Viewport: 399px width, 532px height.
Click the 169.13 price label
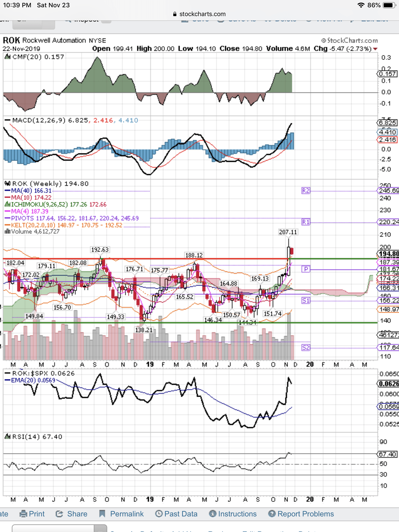[260, 278]
